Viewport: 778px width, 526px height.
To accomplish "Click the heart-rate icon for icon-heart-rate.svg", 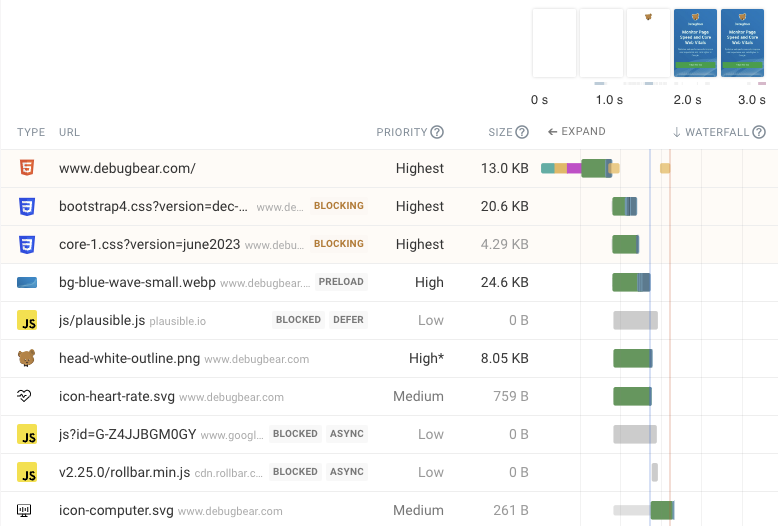I will coord(26,396).
